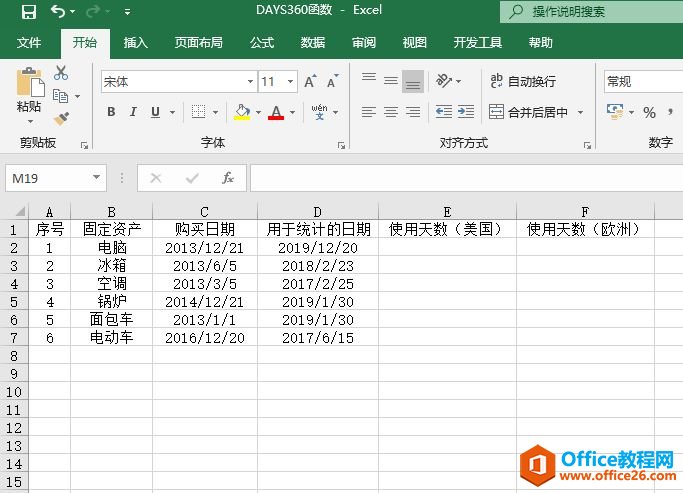The height and width of the screenshot is (493, 683).
Task: Click the text Orientation icon
Action: pos(444,81)
